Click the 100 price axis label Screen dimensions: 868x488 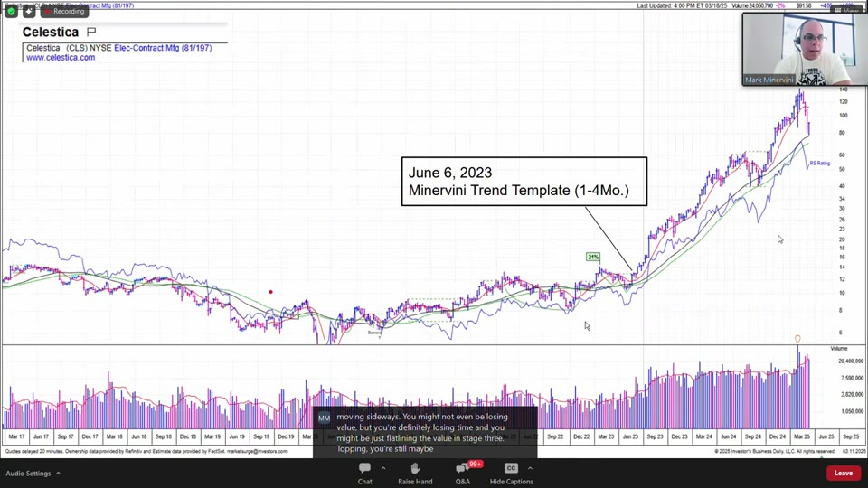point(843,116)
